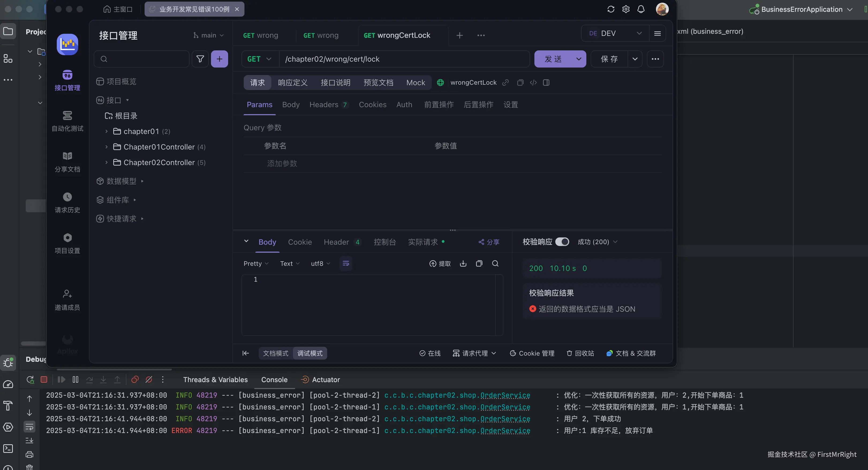Click the download response icon
The width and height of the screenshot is (868, 470).
(x=463, y=263)
